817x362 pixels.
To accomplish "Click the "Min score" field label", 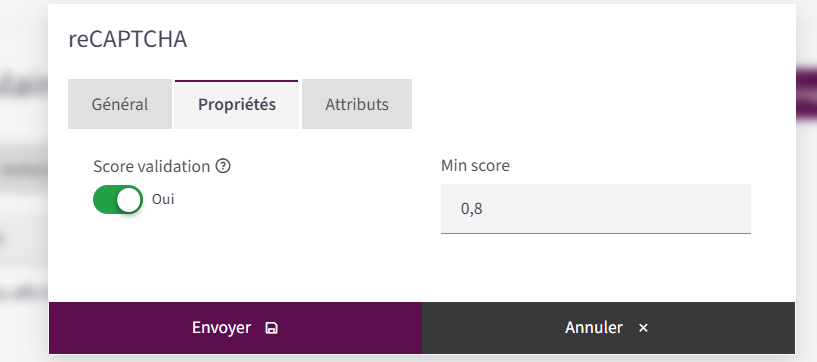I will [x=475, y=166].
